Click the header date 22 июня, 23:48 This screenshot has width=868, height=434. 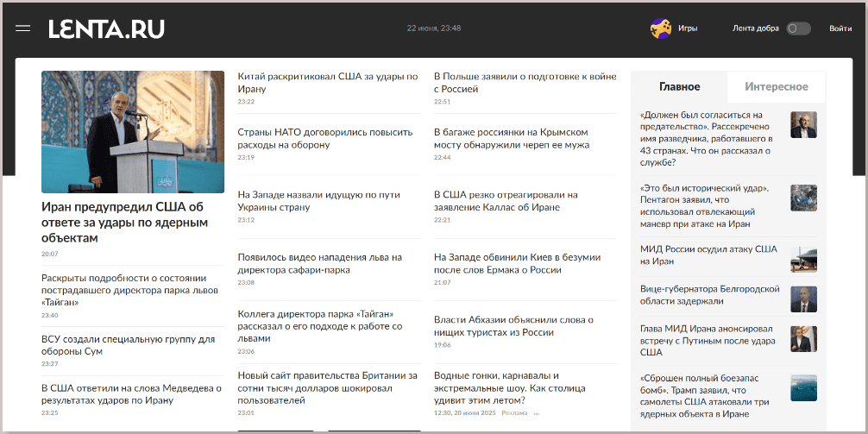pyautogui.click(x=434, y=28)
